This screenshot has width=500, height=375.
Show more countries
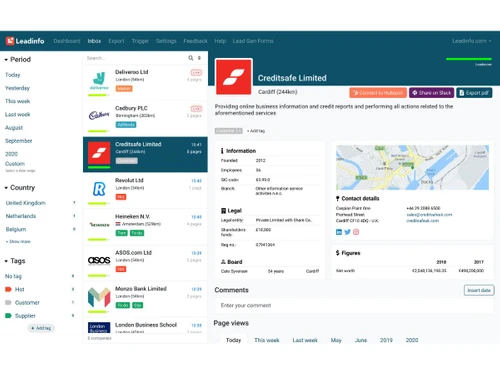tap(18, 241)
